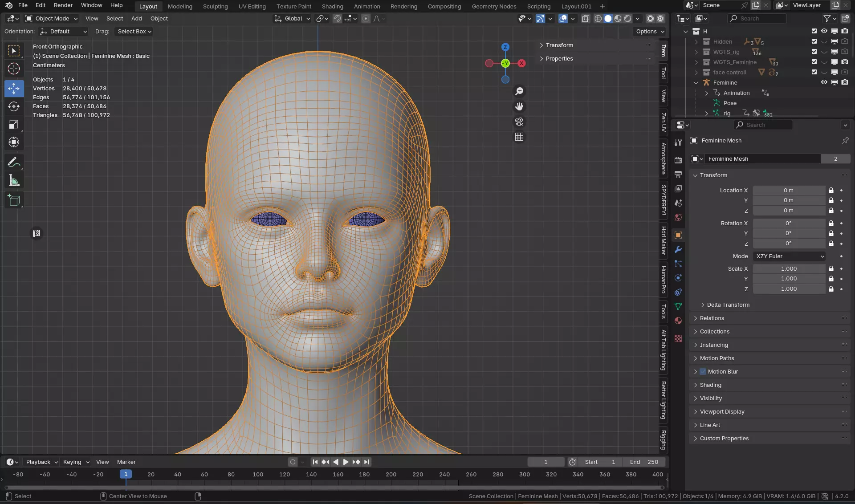Image resolution: width=855 pixels, height=504 pixels.
Task: Activate the Transform tool
Action: [14, 142]
